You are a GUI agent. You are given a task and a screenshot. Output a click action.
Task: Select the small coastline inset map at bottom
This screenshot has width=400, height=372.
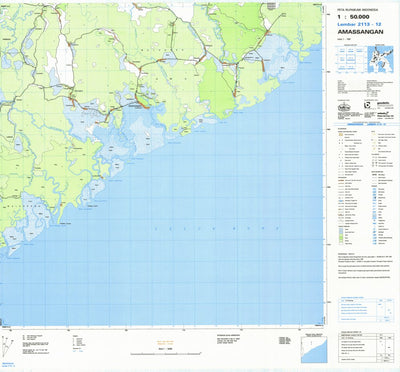click(314, 350)
